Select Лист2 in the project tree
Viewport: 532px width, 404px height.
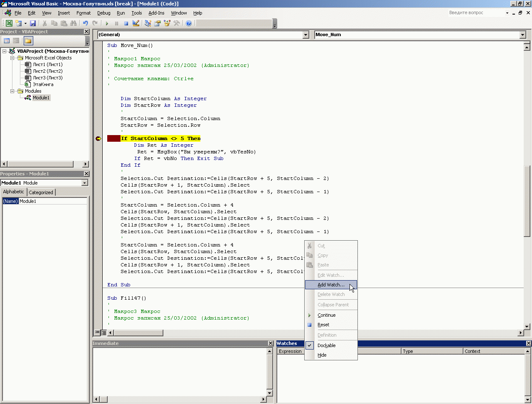click(x=47, y=71)
